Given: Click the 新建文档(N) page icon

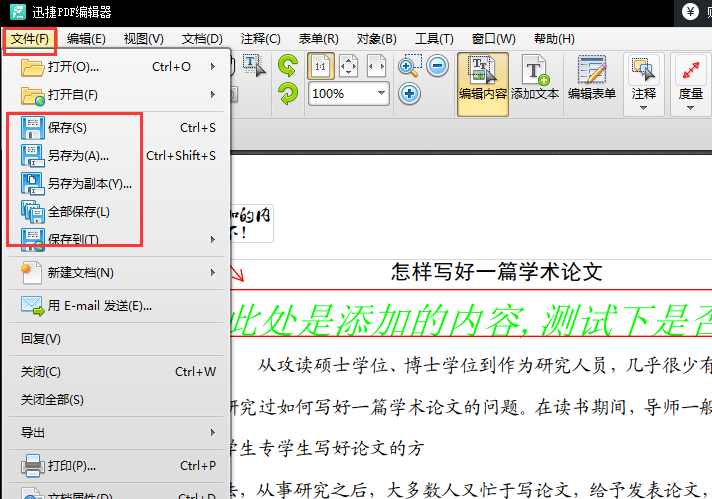Looking at the screenshot, I should (x=31, y=273).
